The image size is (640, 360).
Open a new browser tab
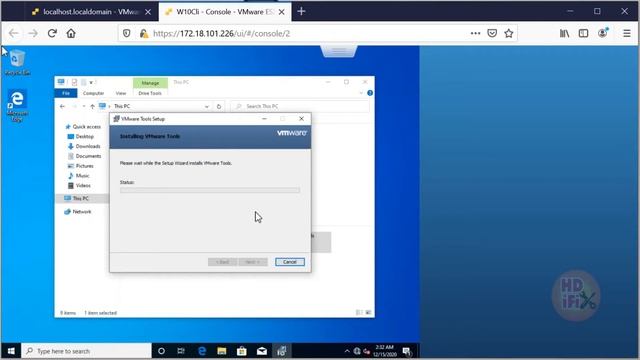pos(301,11)
